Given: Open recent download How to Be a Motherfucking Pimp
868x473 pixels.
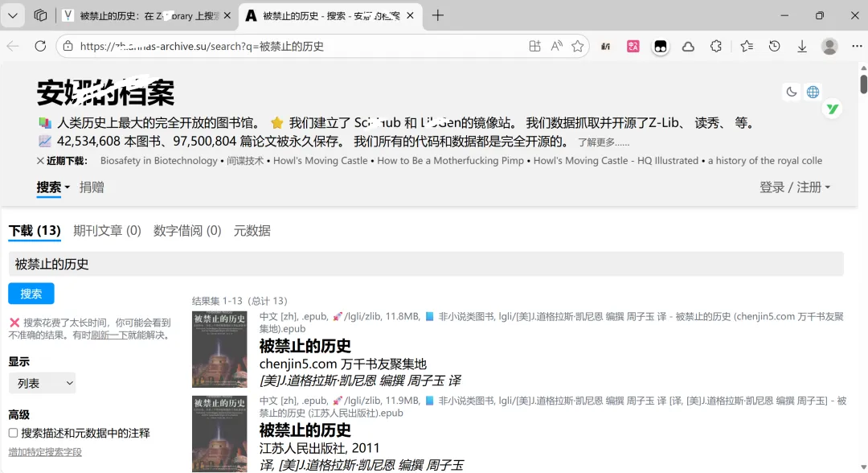Looking at the screenshot, I should [450, 161].
